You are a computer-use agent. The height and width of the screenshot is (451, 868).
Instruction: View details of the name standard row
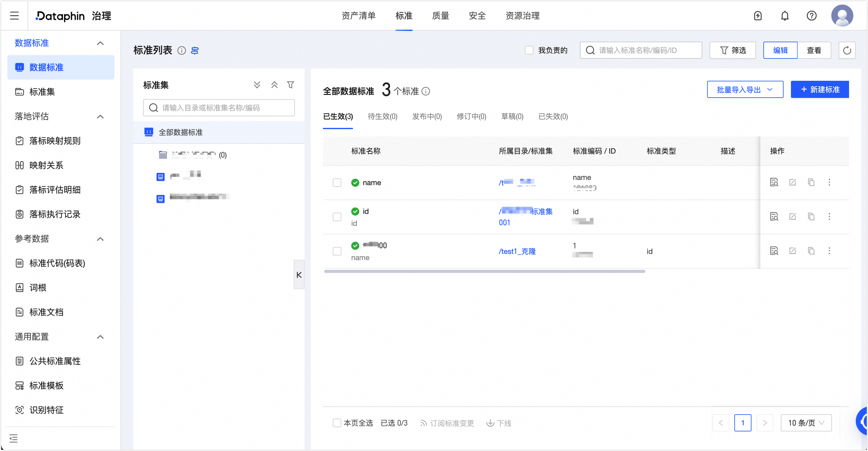[774, 182]
